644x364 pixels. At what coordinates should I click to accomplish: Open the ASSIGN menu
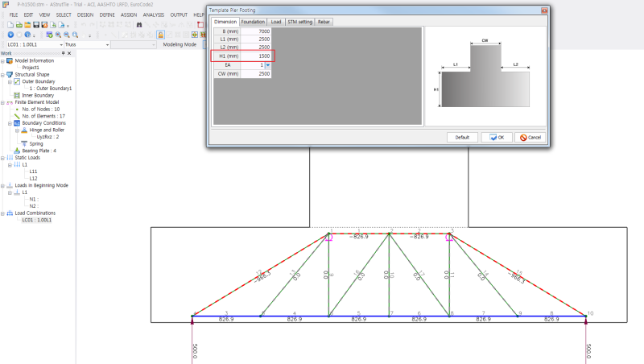pos(129,14)
